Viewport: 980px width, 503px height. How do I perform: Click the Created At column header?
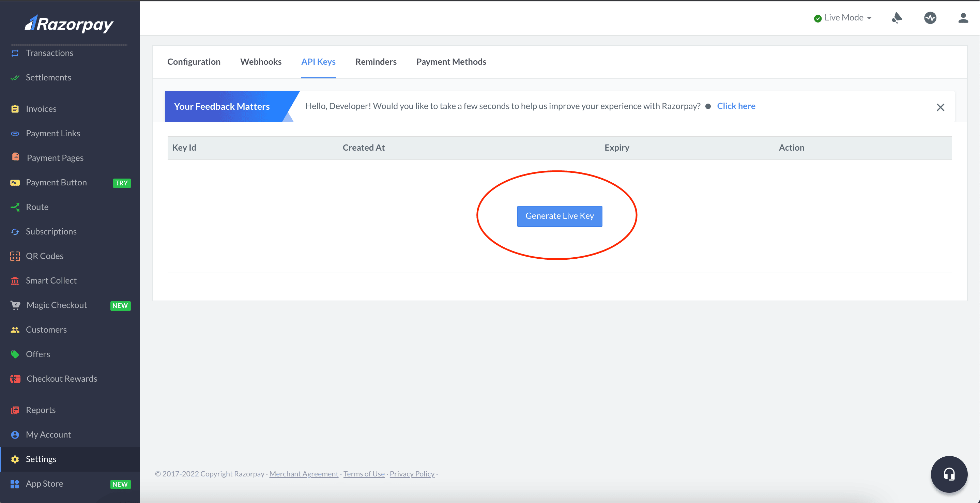pos(364,148)
